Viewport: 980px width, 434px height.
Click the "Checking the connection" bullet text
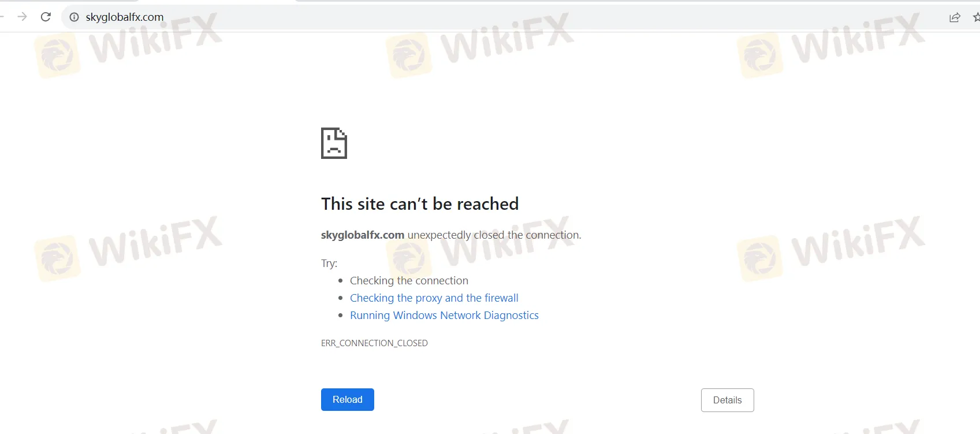409,281
